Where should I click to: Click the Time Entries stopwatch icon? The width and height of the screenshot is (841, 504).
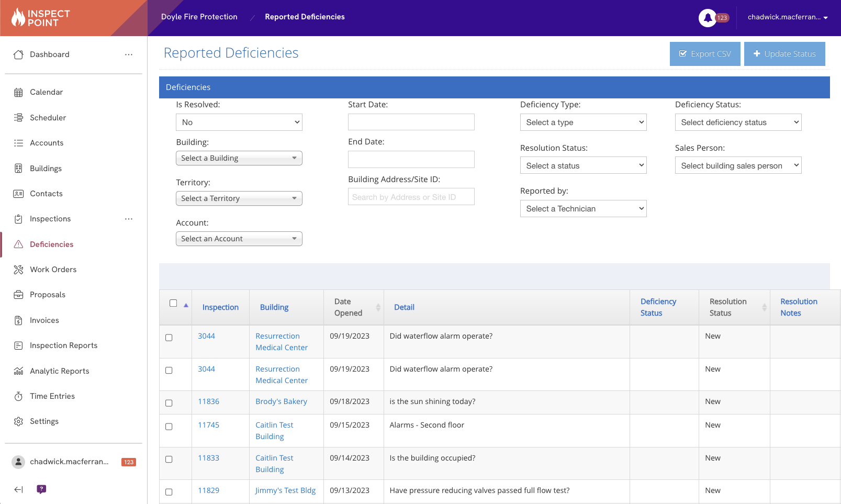pos(19,396)
